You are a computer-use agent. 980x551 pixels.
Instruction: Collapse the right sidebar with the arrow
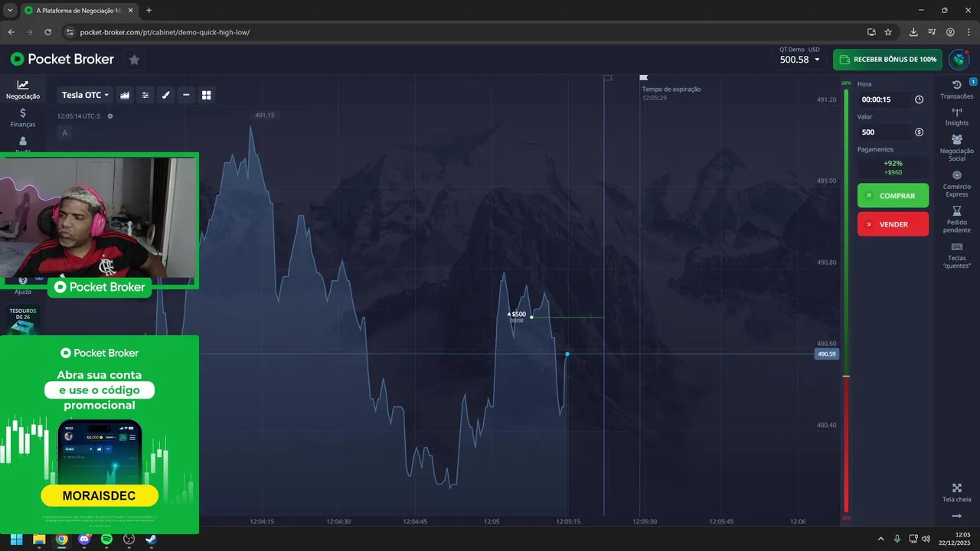[x=956, y=517]
